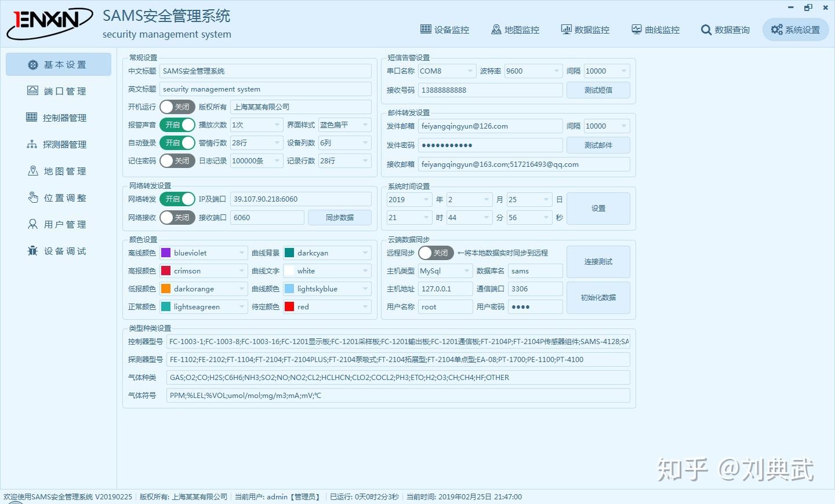Expand the 界面样式 style dropdown
This screenshot has width=835, height=504.
tap(344, 125)
